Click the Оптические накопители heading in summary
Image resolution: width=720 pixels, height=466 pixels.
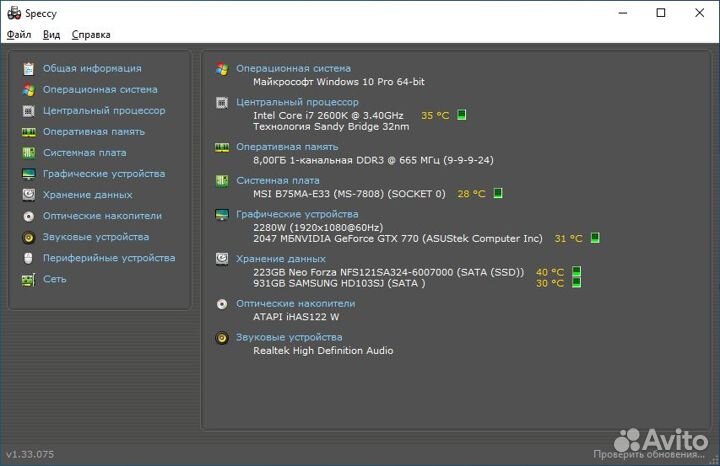pos(296,303)
